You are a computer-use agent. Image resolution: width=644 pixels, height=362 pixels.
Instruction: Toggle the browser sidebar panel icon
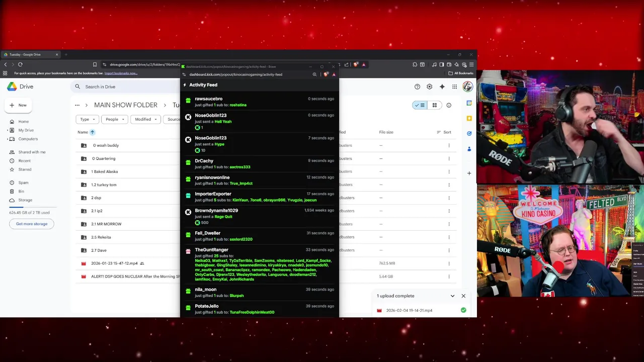coord(441,64)
